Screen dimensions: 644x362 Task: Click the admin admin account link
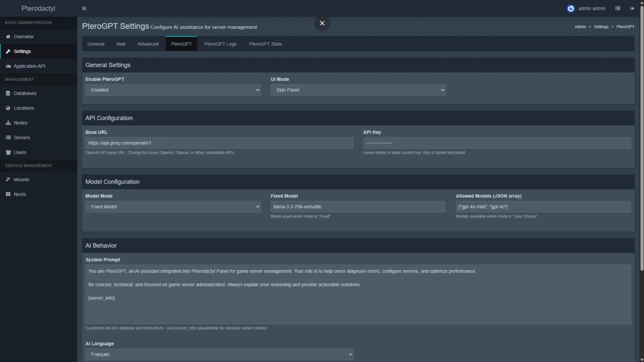pos(591,8)
